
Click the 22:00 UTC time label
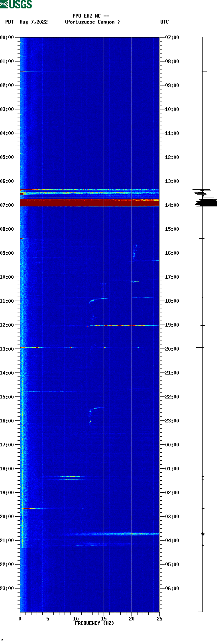tap(172, 397)
